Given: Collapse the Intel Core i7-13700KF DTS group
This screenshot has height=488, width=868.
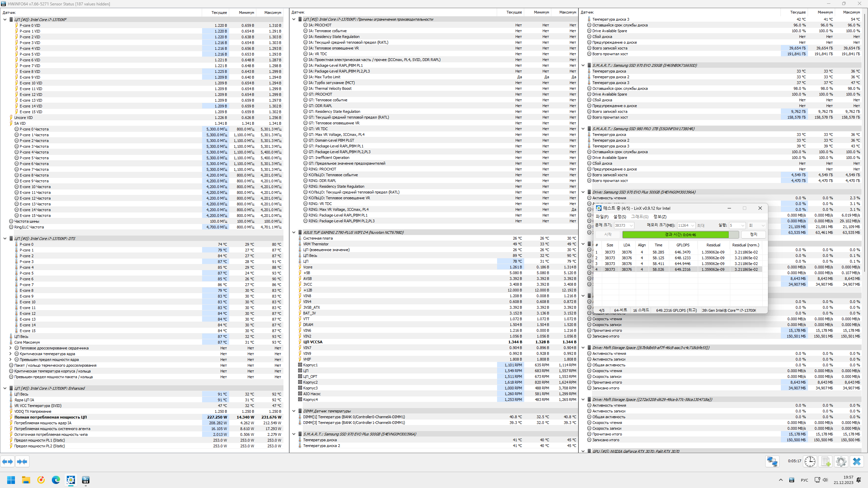Looking at the screenshot, I should click(x=5, y=239).
